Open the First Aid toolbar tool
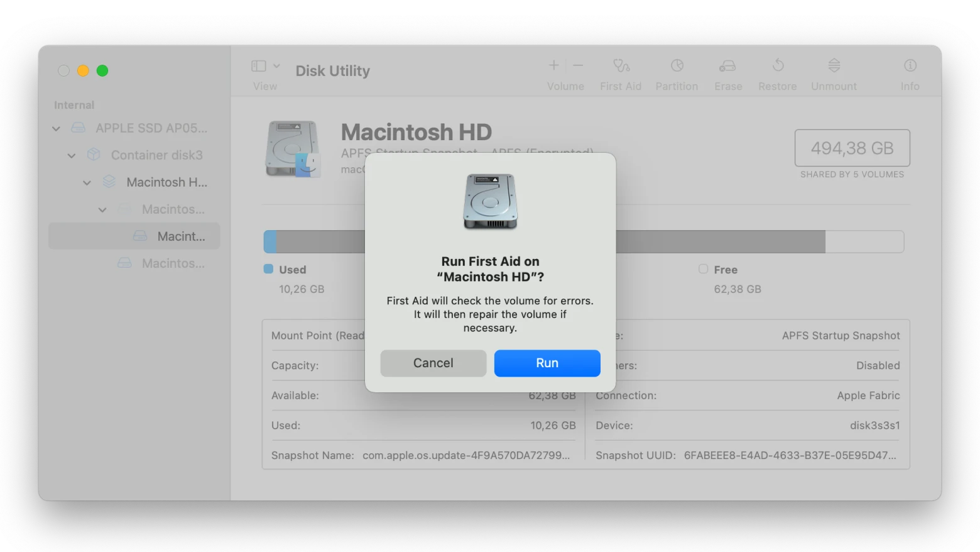Viewport: 980px width, 552px height. tap(621, 65)
